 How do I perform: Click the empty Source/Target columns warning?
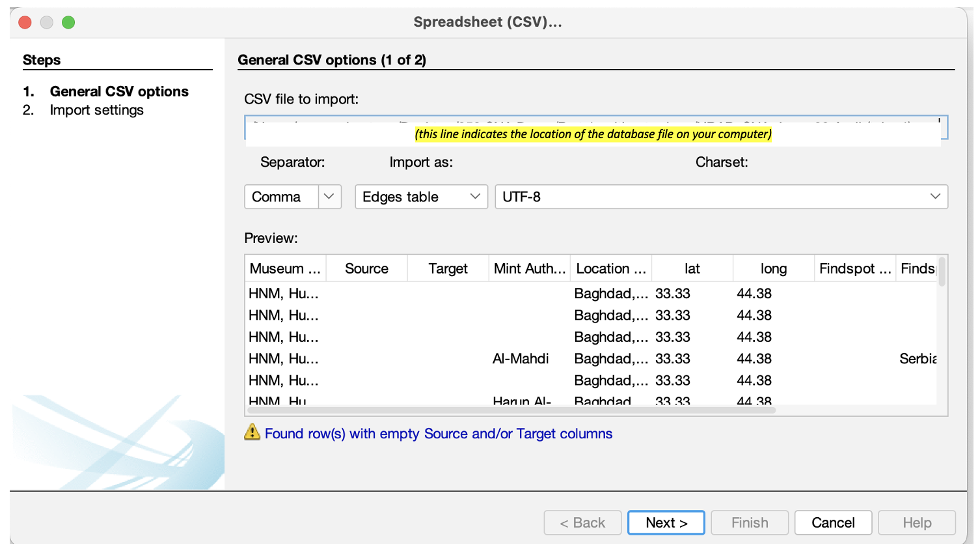[x=439, y=434]
